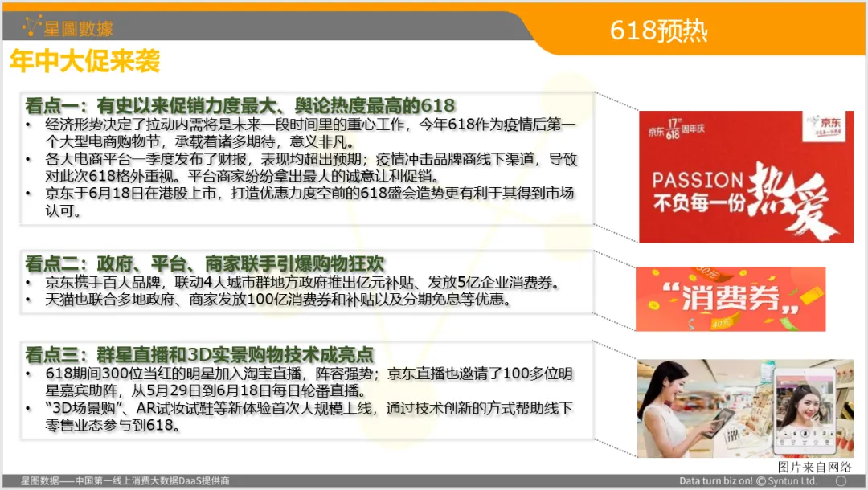
Task: Click the circle icon in the footer corner
Action: coord(841,480)
